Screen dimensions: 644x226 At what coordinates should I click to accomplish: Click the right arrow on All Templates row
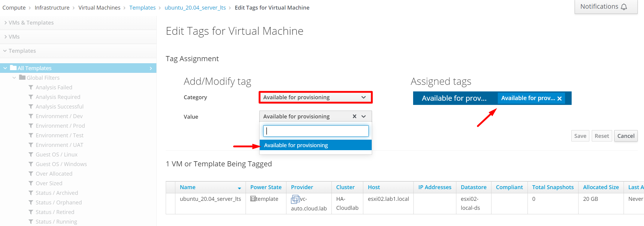(x=151, y=68)
